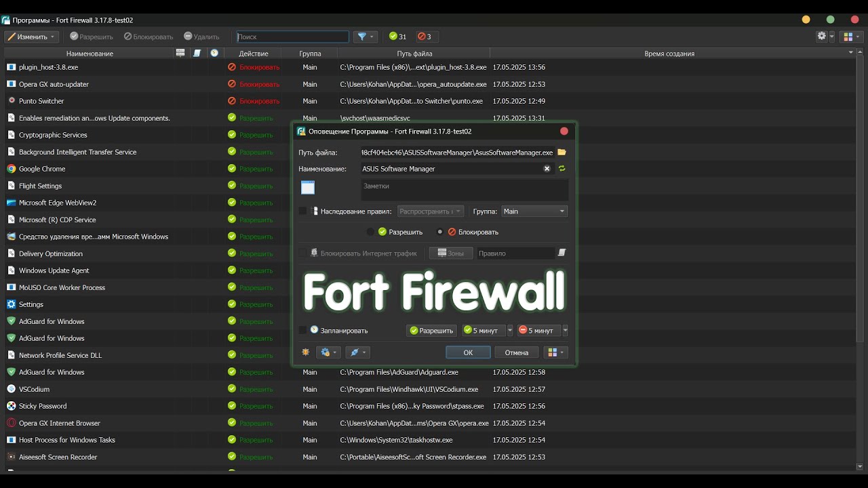
Task: Click into the Заметки notes field
Action: click(464, 190)
